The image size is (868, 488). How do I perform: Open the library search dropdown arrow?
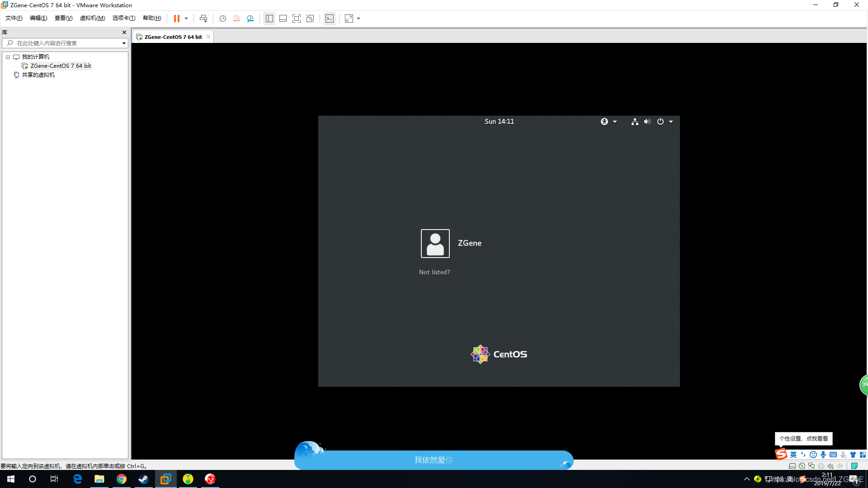click(x=124, y=43)
